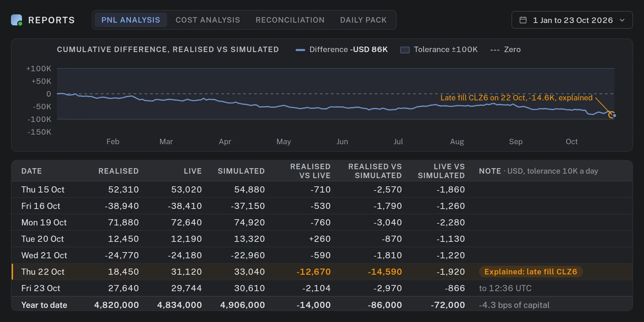The image size is (644, 322).
Task: Sort by the REALISED column header
Action: (x=119, y=171)
